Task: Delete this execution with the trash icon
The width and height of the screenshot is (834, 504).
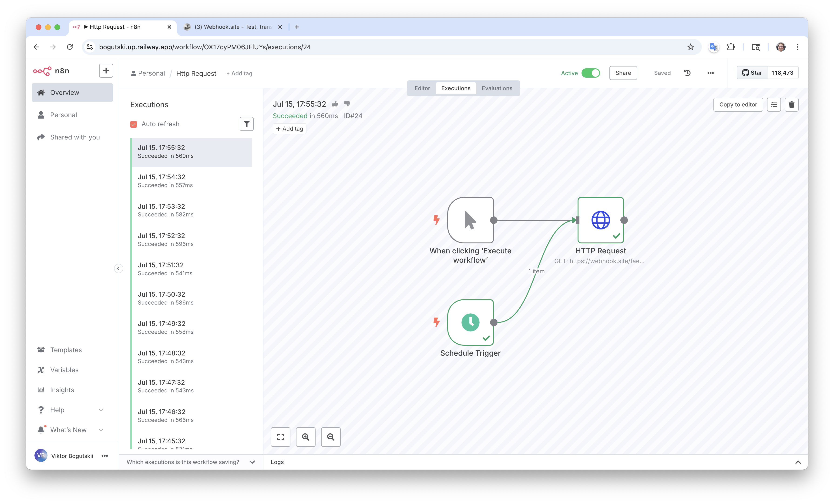Action: (791, 105)
